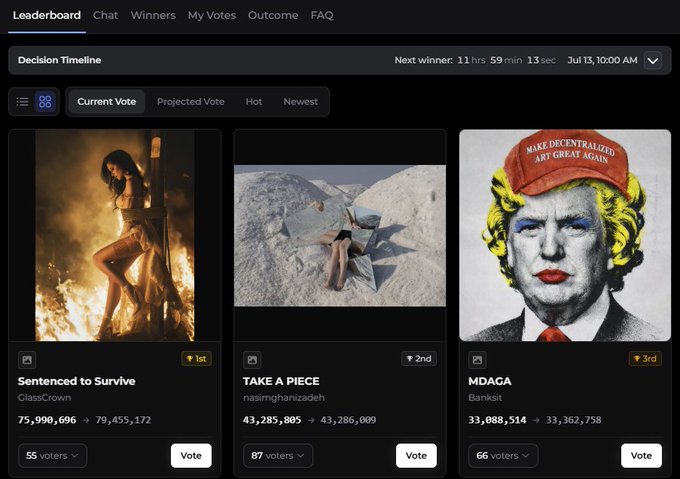The image size is (680, 479).
Task: Expand the Decision Timeline chevron
Action: click(x=653, y=61)
